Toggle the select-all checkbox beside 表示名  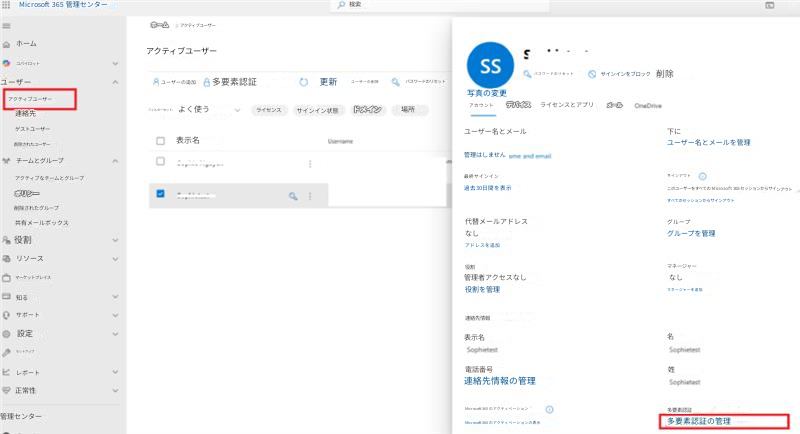(x=160, y=141)
